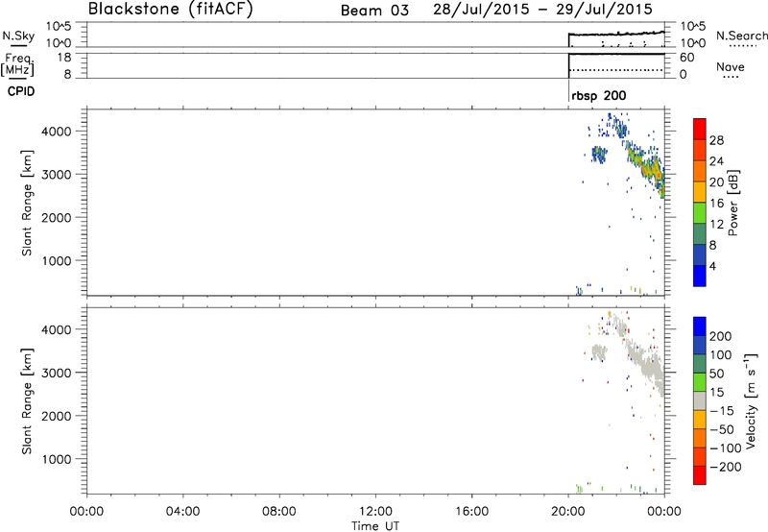Click the 'Power [dB]' color bar title
Screen dimensions: 768x532
pyautogui.click(x=732, y=203)
